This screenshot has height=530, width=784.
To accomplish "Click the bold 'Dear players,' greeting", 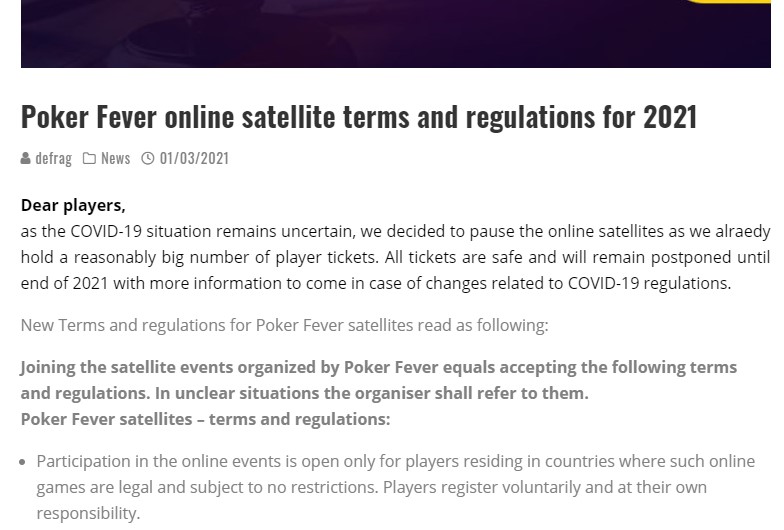I will (x=73, y=205).
